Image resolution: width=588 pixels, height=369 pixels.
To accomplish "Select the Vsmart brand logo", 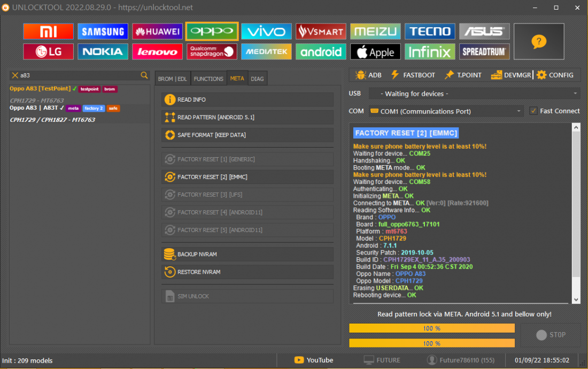I will tap(321, 32).
